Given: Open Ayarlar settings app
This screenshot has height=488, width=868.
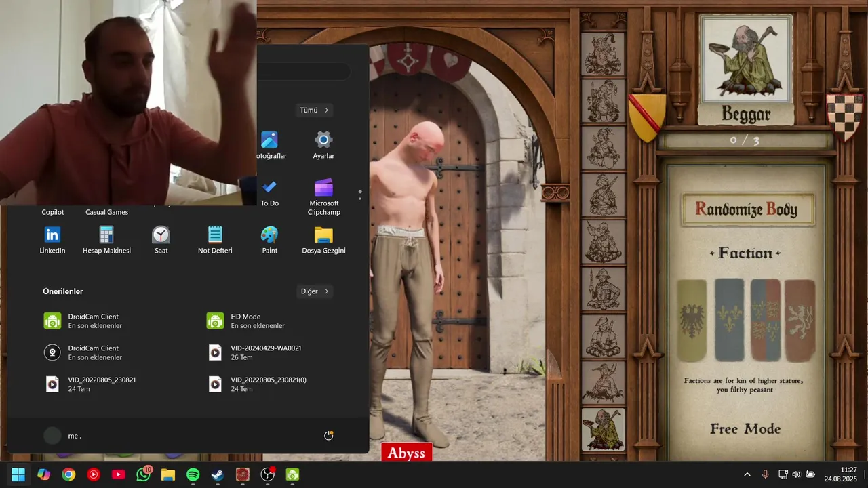Looking at the screenshot, I should point(323,145).
